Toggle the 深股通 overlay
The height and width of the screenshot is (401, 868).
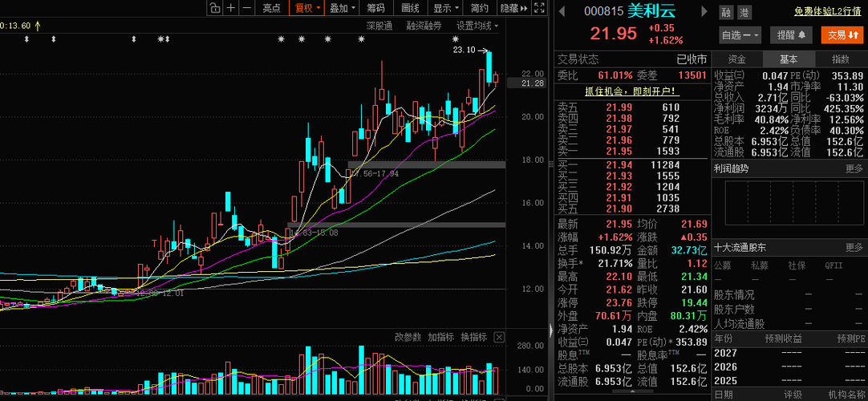(379, 26)
